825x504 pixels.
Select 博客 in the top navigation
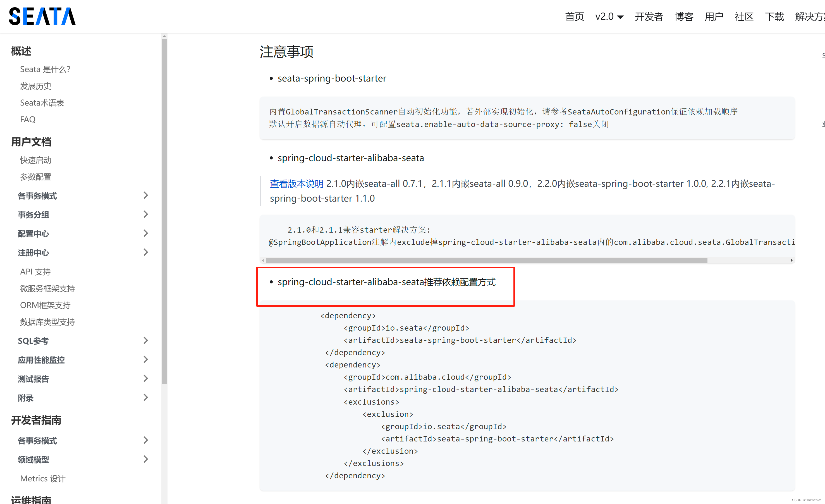click(684, 16)
